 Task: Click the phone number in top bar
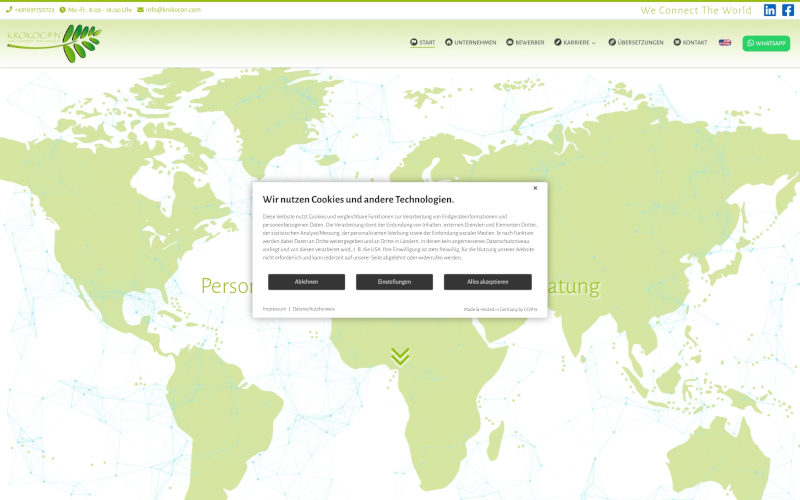(30, 10)
